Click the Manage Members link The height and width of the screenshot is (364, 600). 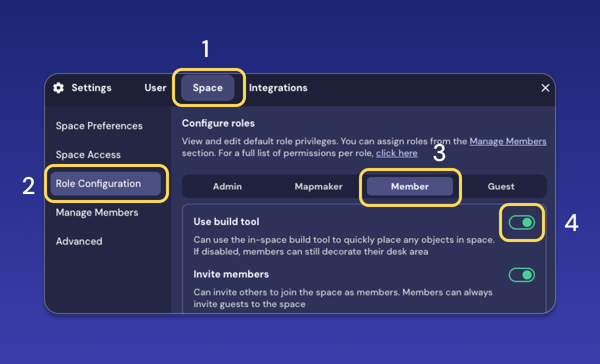(x=508, y=141)
